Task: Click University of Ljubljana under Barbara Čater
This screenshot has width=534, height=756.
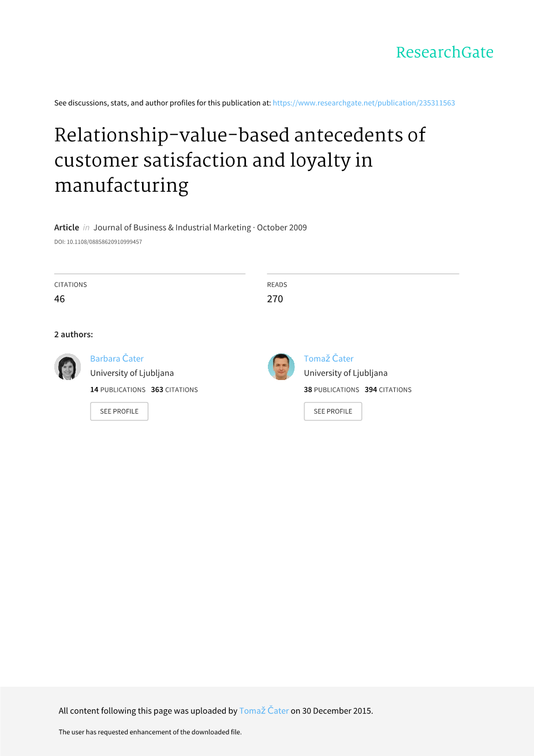Action: coord(132,373)
